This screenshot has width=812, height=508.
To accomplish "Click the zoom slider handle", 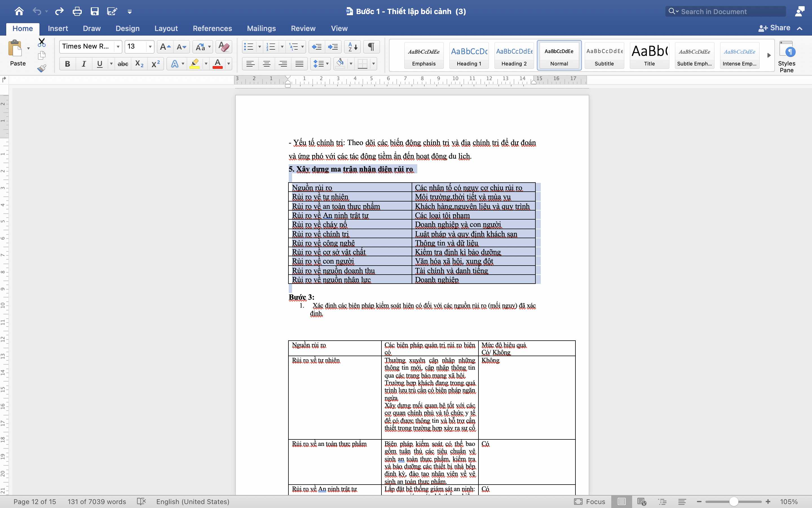I will pyautogui.click(x=734, y=501).
